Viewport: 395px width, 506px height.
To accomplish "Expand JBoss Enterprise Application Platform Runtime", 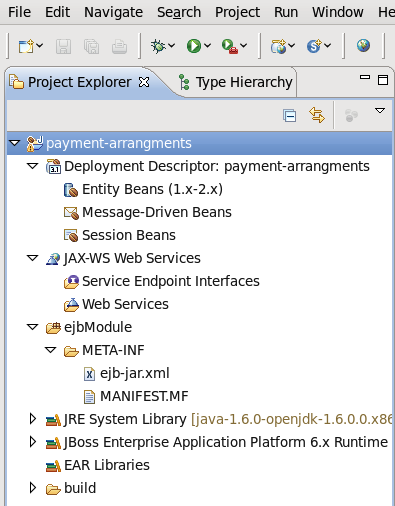I will [x=33, y=442].
